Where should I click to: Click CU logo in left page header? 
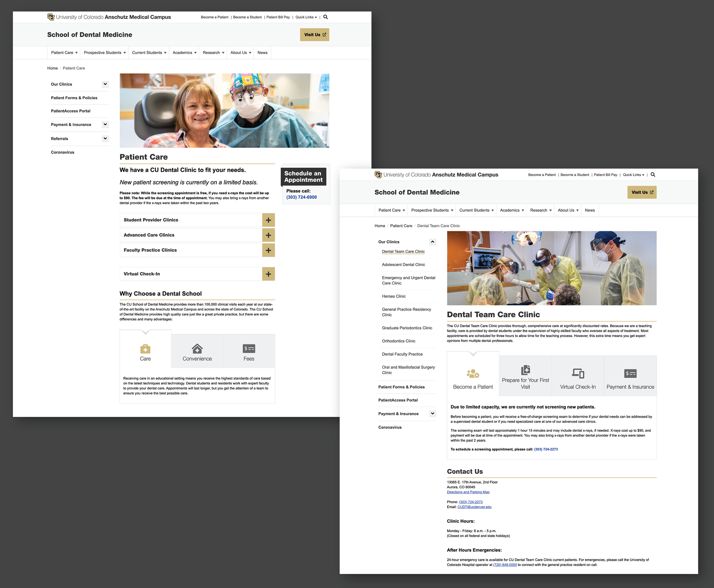(x=51, y=17)
